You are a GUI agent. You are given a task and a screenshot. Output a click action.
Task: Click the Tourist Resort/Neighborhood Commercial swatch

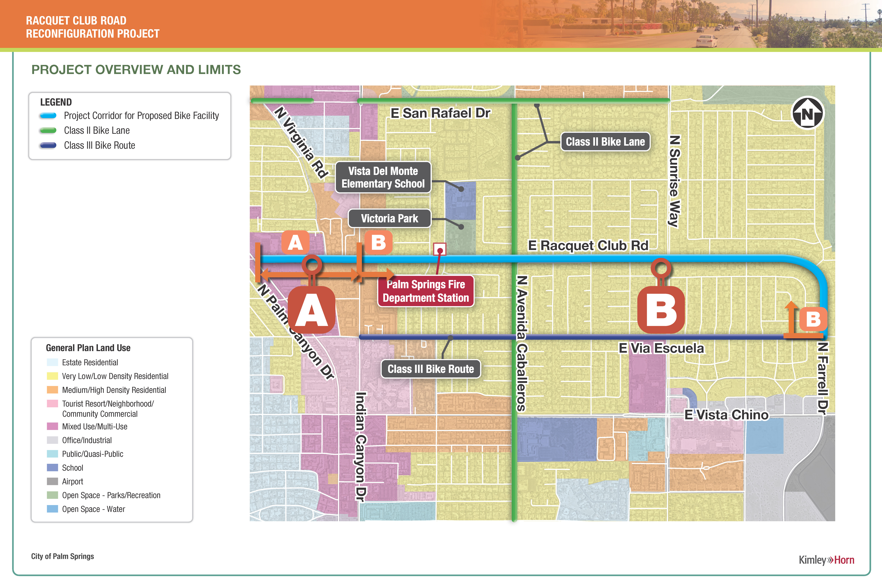pyautogui.click(x=53, y=404)
